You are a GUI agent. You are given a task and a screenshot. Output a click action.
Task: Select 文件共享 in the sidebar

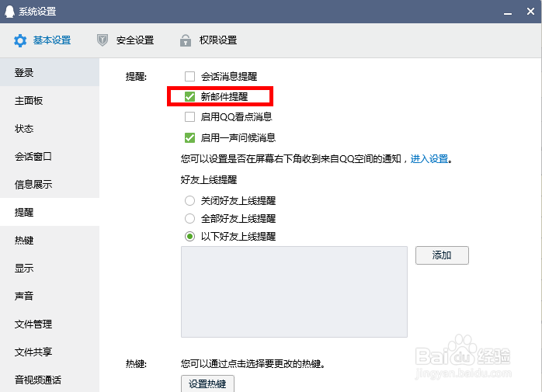point(50,352)
